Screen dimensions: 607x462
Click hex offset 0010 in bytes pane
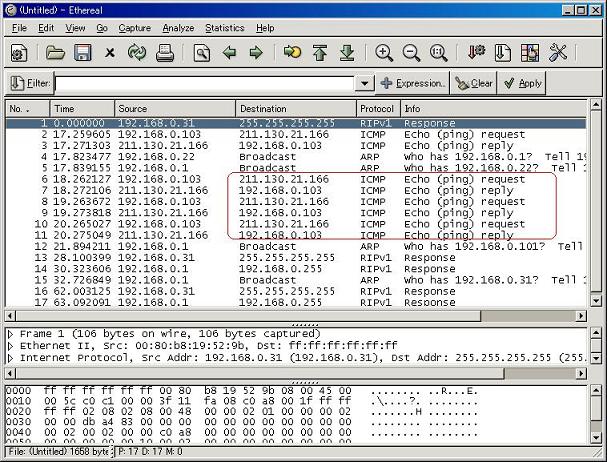coord(18,401)
